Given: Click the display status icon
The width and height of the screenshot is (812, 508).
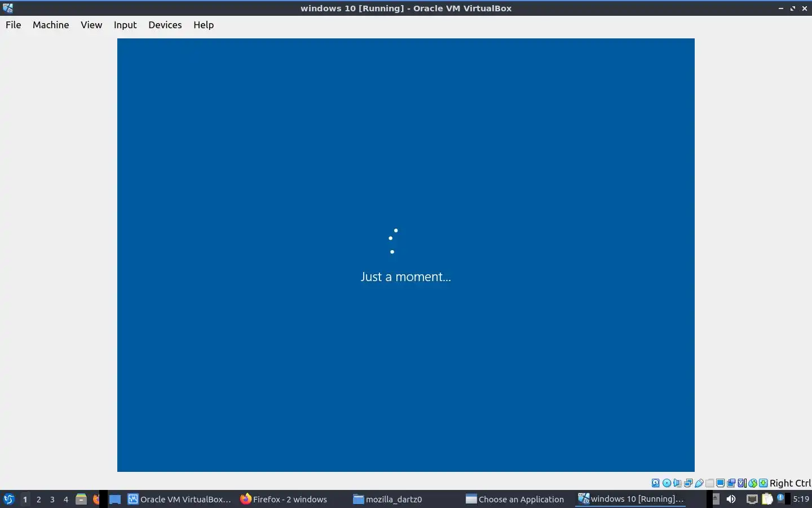Looking at the screenshot, I should (x=720, y=483).
